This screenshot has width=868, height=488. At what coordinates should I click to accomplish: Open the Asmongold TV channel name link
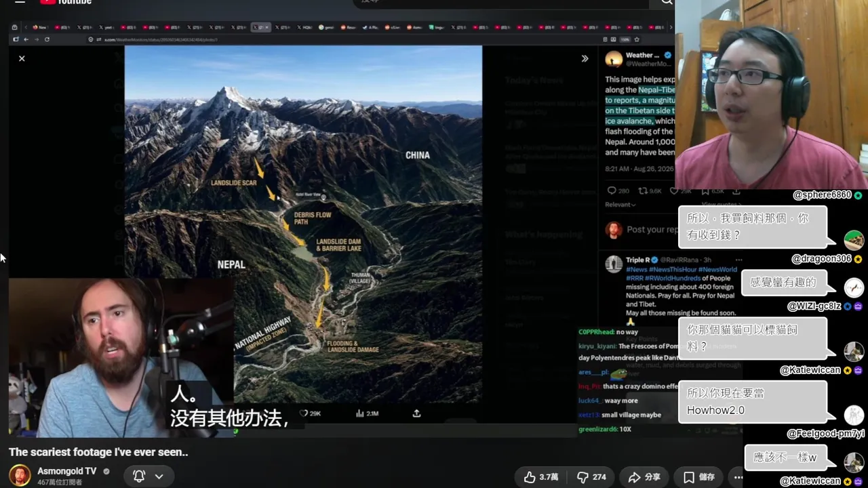pyautogui.click(x=67, y=471)
